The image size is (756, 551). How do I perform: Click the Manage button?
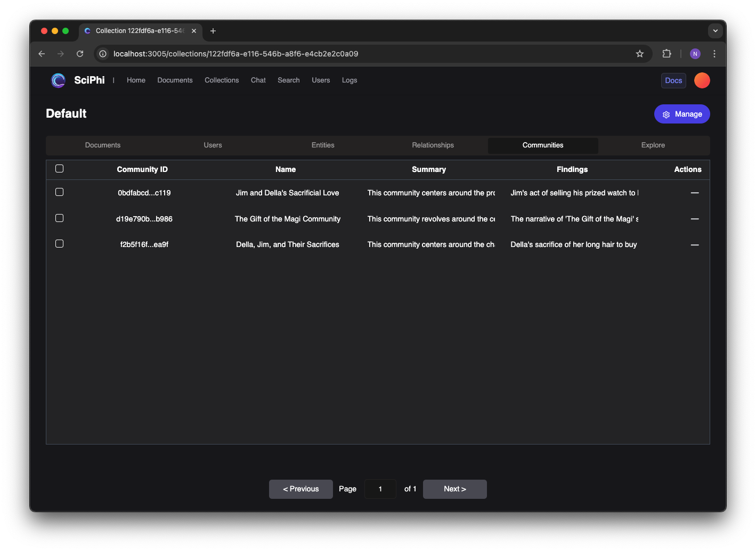pyautogui.click(x=682, y=114)
